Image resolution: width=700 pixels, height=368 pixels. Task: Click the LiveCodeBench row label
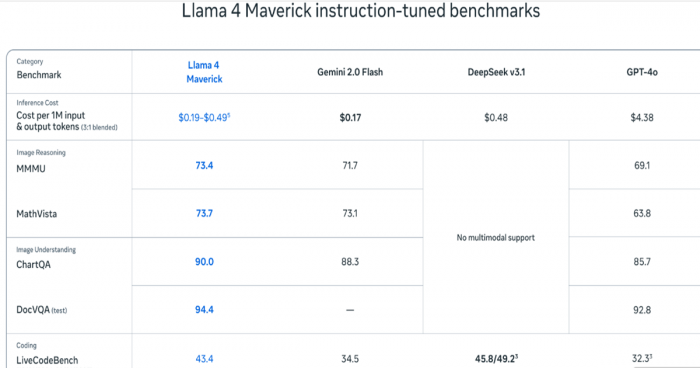47,360
